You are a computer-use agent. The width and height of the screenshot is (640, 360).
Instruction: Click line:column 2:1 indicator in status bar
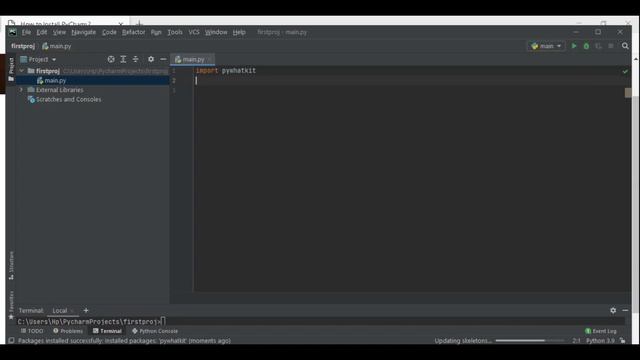tap(576, 340)
